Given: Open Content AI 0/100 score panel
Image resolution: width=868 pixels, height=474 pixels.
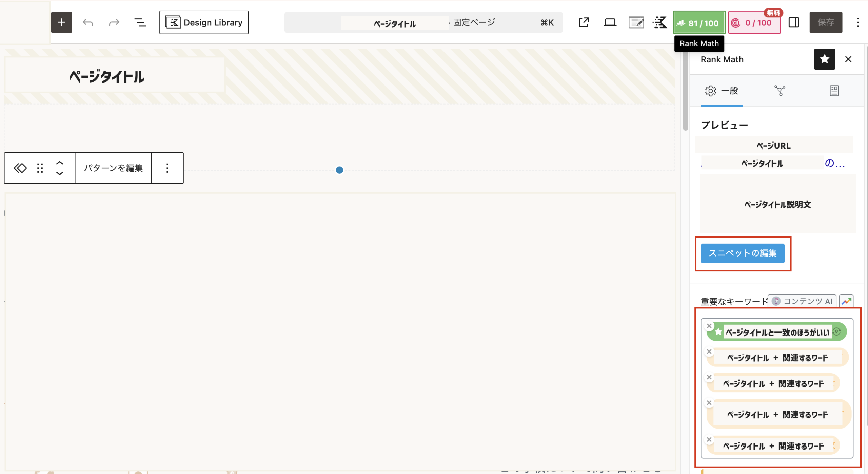Looking at the screenshot, I should pyautogui.click(x=754, y=22).
